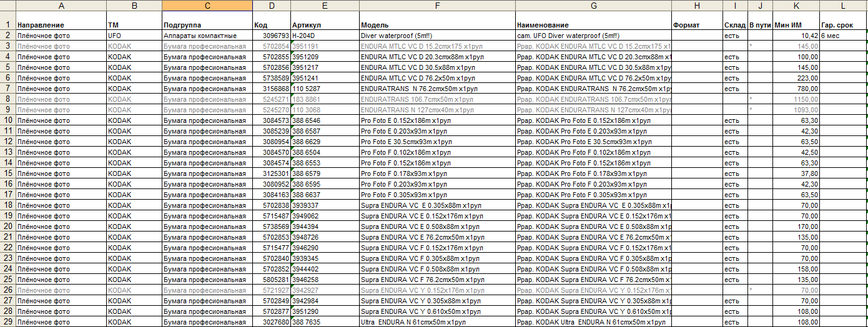This screenshot has height=327, width=868.
Task: Select article cell 3951209
Action: pos(325,57)
